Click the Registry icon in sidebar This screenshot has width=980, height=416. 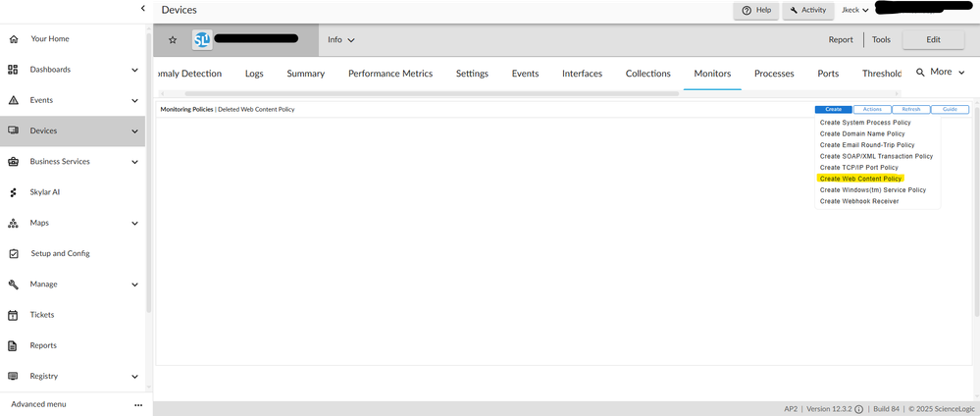click(13, 376)
